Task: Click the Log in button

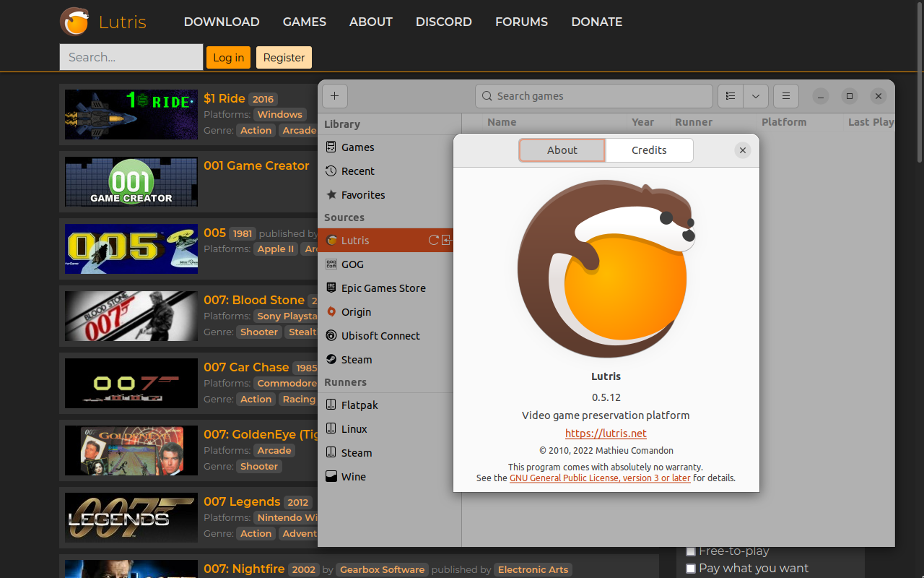Action: click(x=228, y=58)
